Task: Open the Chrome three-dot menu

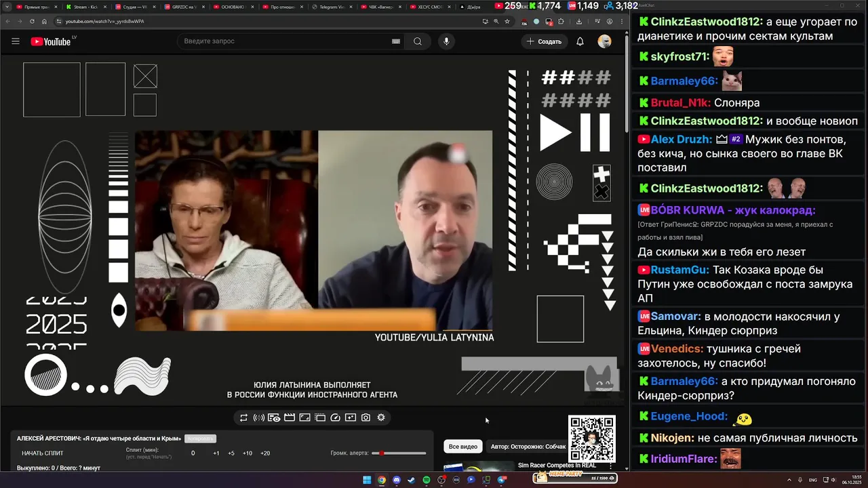Action: [622, 21]
